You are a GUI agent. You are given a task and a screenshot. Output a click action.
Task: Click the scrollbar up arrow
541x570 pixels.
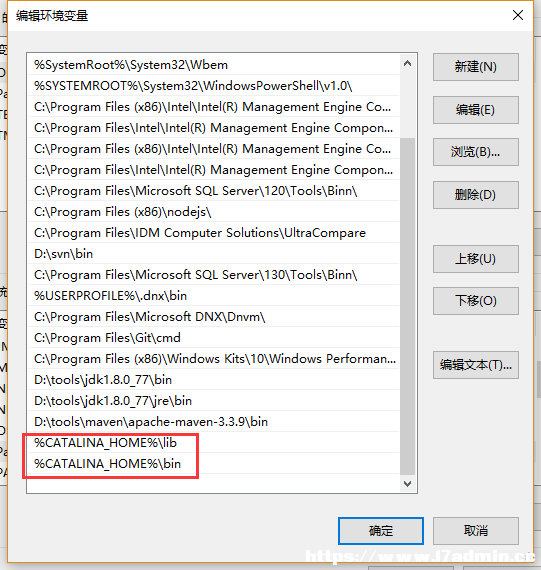pos(408,64)
